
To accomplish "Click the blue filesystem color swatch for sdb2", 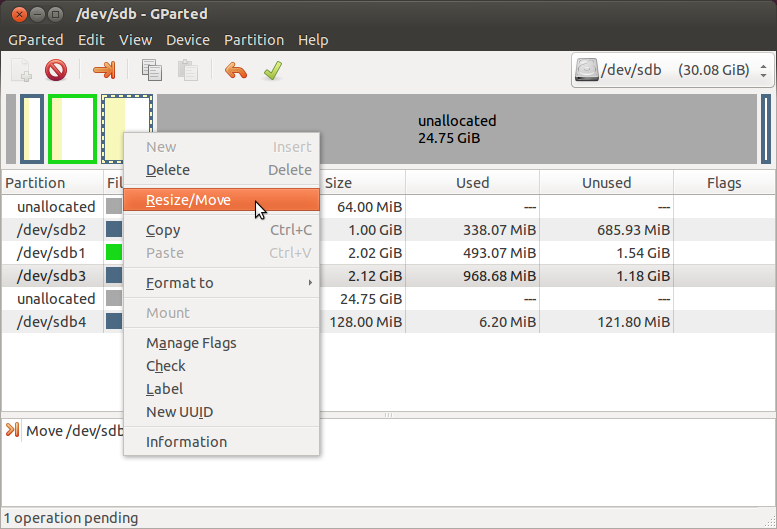I will coord(114,230).
